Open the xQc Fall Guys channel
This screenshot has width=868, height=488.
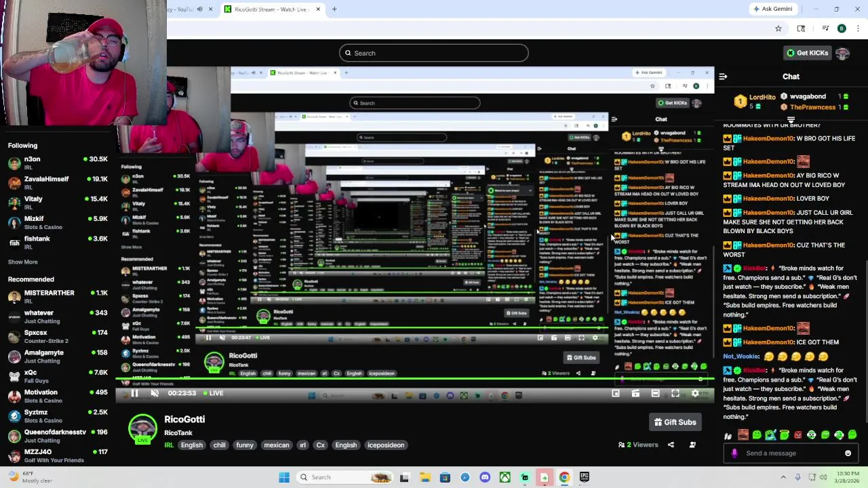click(x=58, y=376)
